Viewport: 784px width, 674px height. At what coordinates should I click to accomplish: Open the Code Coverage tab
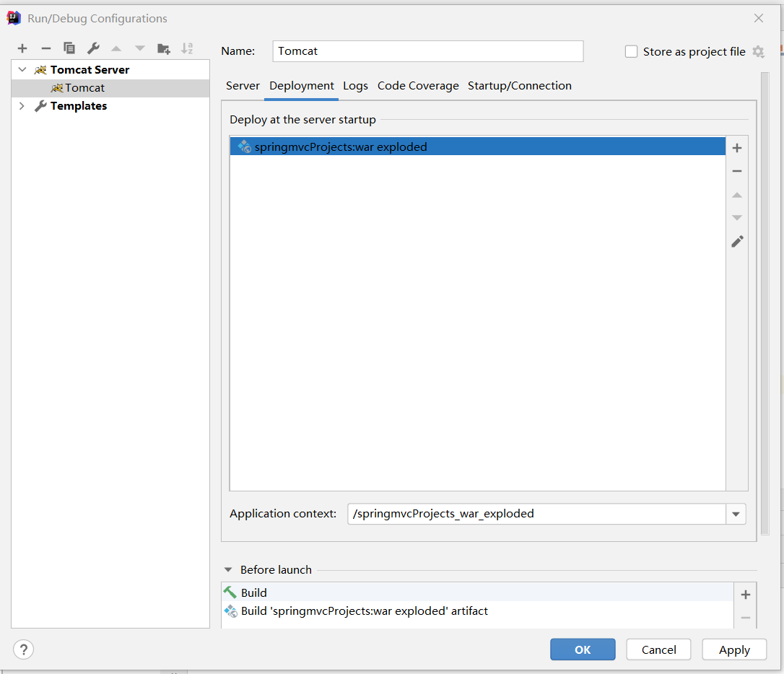418,86
